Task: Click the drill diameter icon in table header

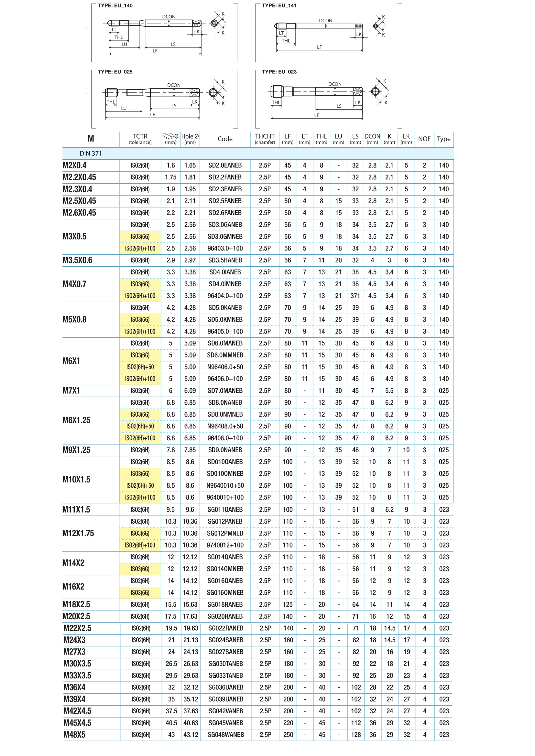Action: point(168,136)
